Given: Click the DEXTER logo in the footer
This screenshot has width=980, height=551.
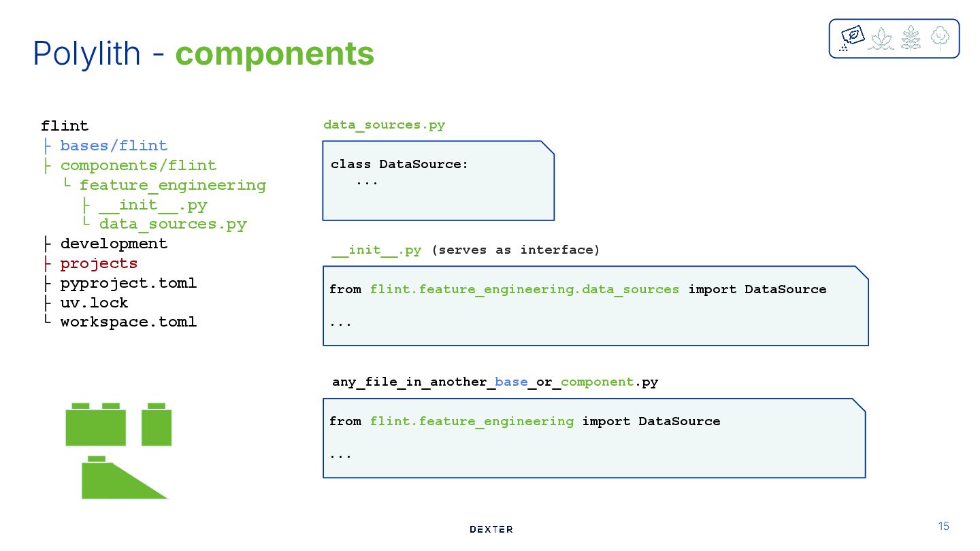Looking at the screenshot, I should (491, 529).
